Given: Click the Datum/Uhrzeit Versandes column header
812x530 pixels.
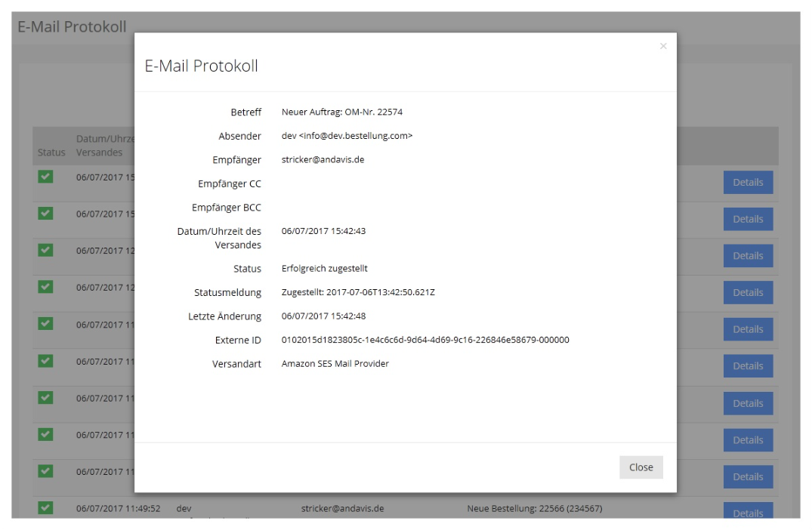Looking at the screenshot, I should point(104,146).
